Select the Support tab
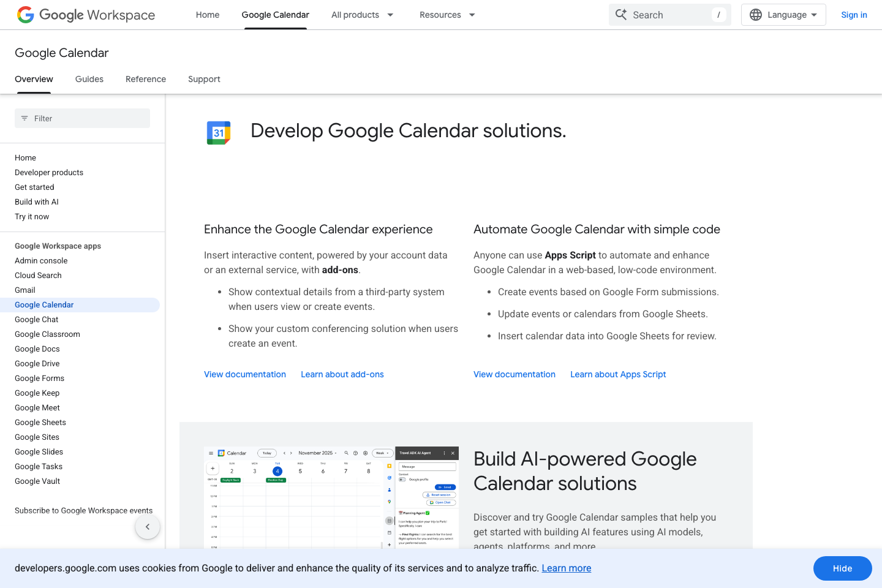 coord(204,79)
